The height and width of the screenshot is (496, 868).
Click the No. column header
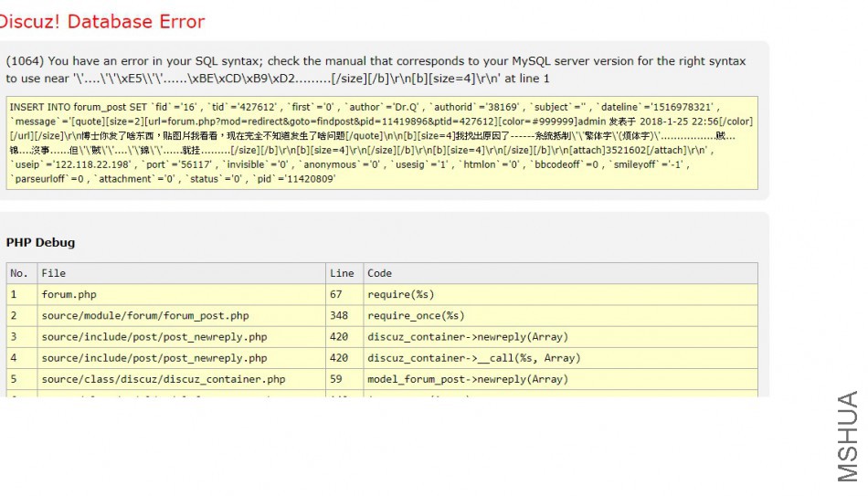(19, 273)
